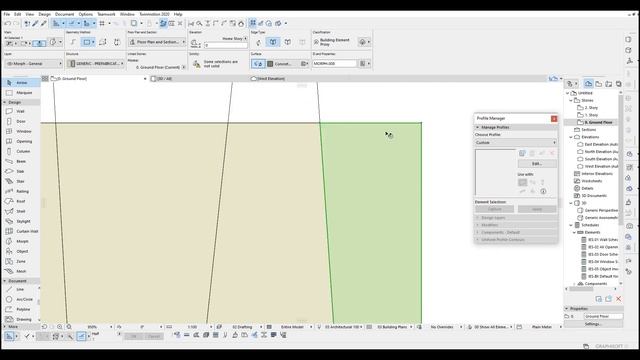The image size is (640, 360).
Task: Click Settings button in Properties panel
Action: (x=593, y=324)
